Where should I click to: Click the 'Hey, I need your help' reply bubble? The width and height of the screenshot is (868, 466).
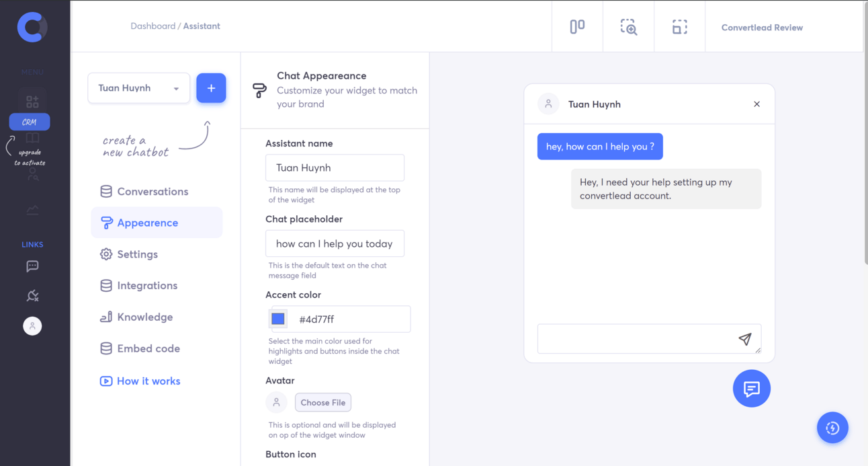[666, 189]
